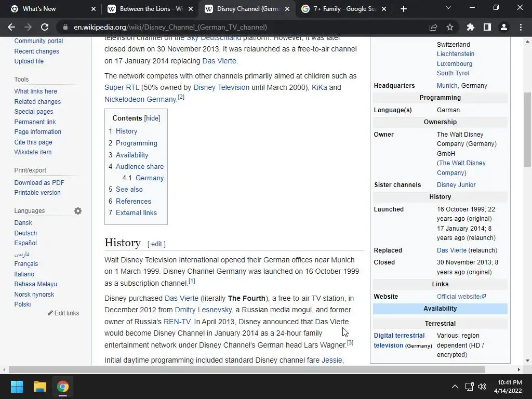
Task: Follow the KiKa link
Action: point(319,87)
